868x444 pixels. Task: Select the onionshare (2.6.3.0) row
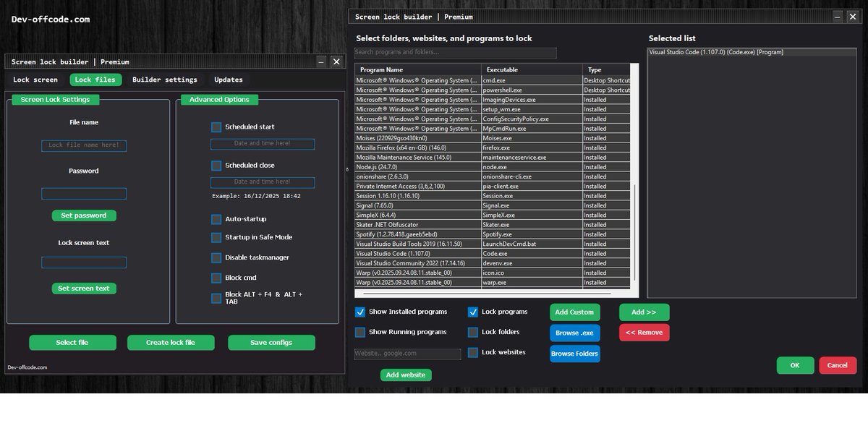[493, 176]
